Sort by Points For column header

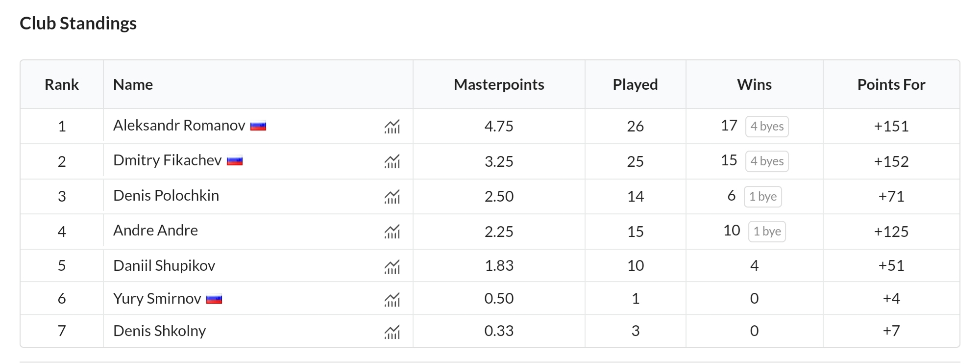click(891, 84)
